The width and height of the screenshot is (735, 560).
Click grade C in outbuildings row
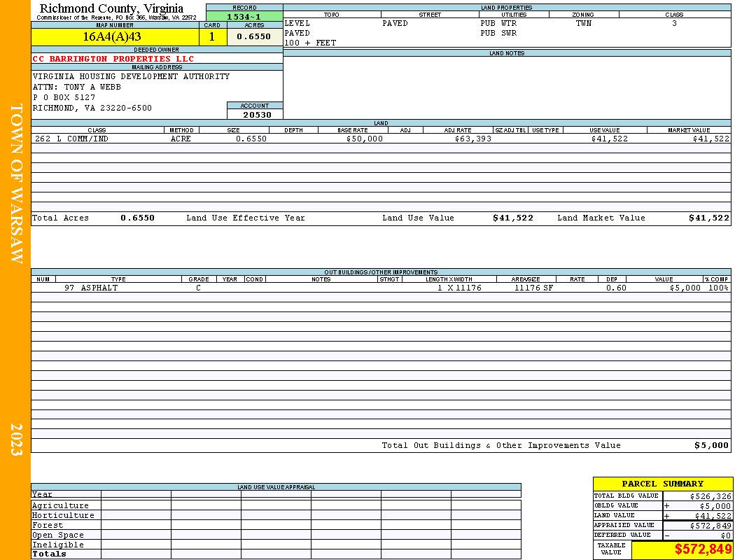198,288
